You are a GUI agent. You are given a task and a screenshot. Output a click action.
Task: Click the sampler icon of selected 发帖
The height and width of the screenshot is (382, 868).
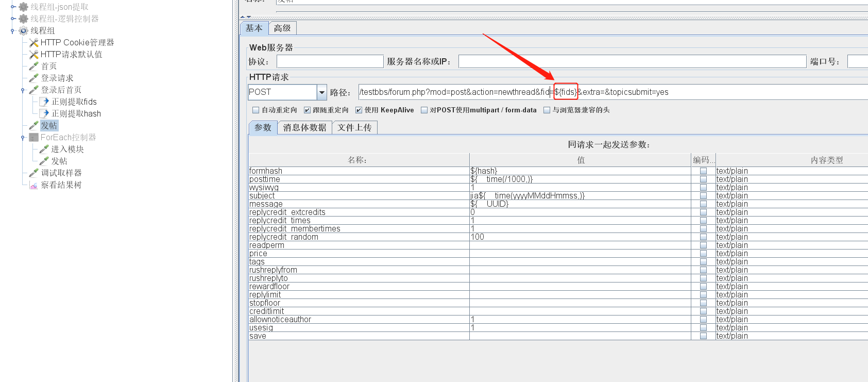[34, 125]
